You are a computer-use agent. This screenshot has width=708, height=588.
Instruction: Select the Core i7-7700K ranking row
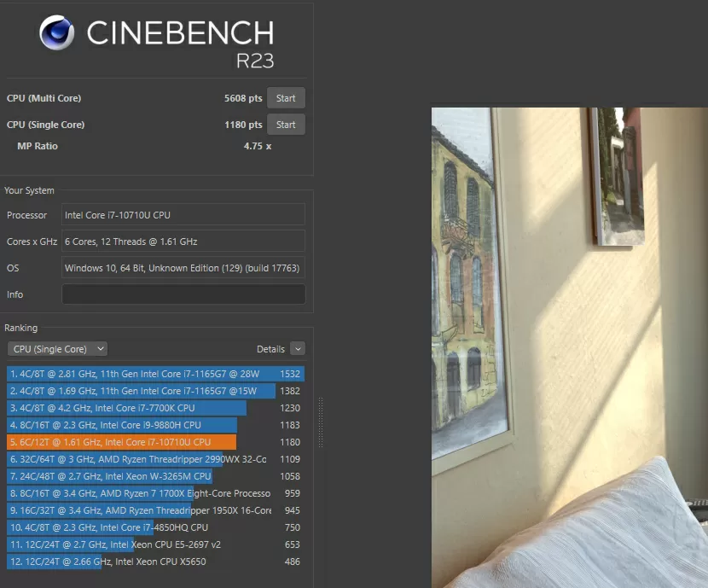pos(154,408)
